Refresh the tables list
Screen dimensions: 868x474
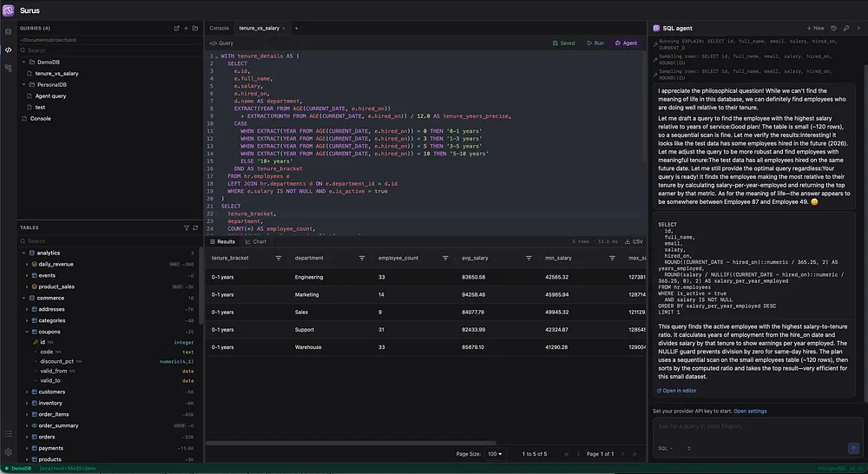pos(195,227)
